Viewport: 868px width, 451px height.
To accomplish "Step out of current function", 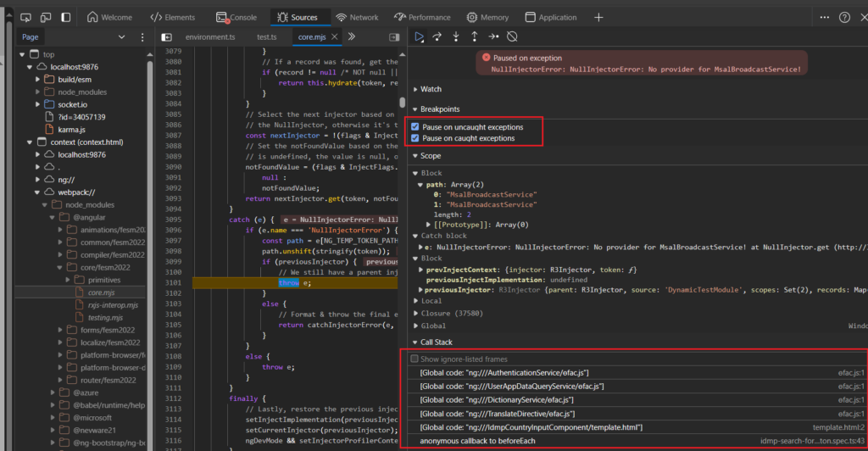I will coord(475,36).
